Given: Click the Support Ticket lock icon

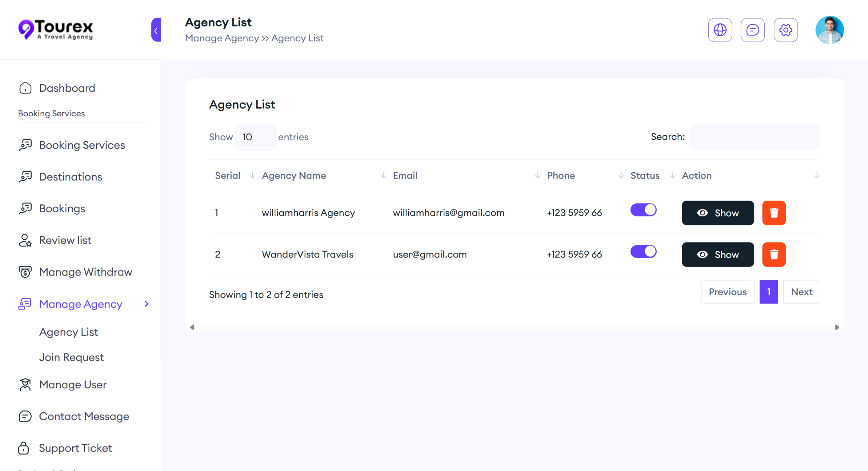Looking at the screenshot, I should (23, 448).
